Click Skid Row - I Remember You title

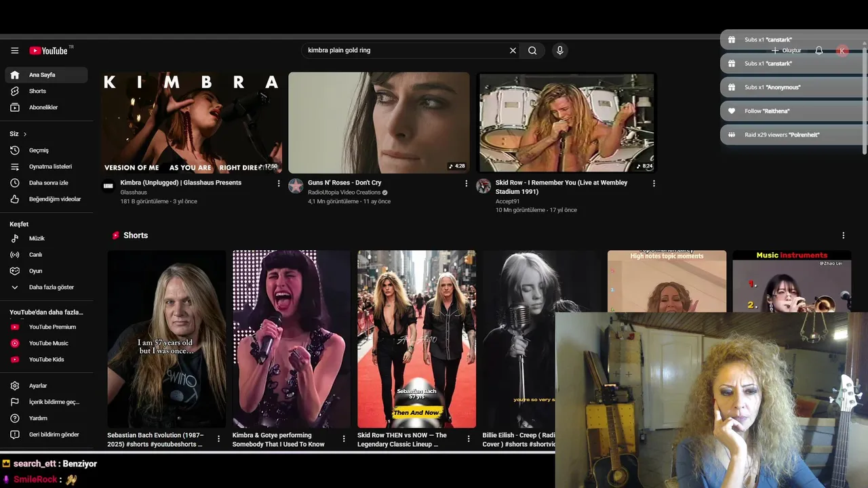tap(561, 187)
